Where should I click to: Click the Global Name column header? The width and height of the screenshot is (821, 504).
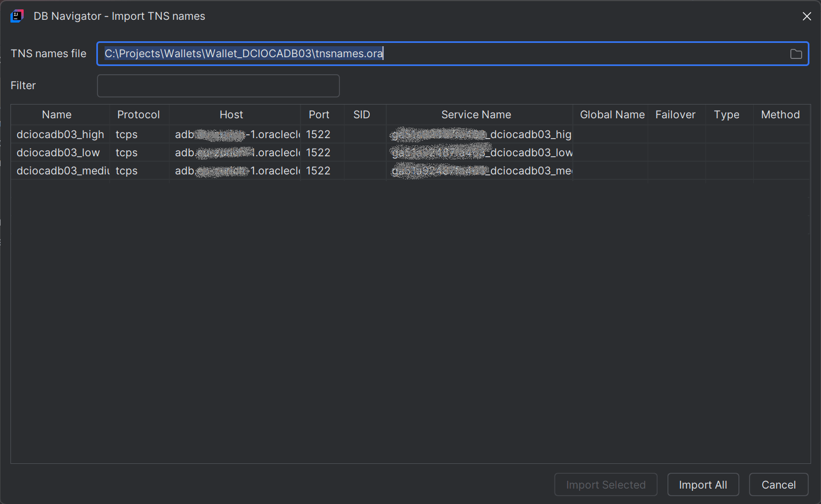click(612, 114)
